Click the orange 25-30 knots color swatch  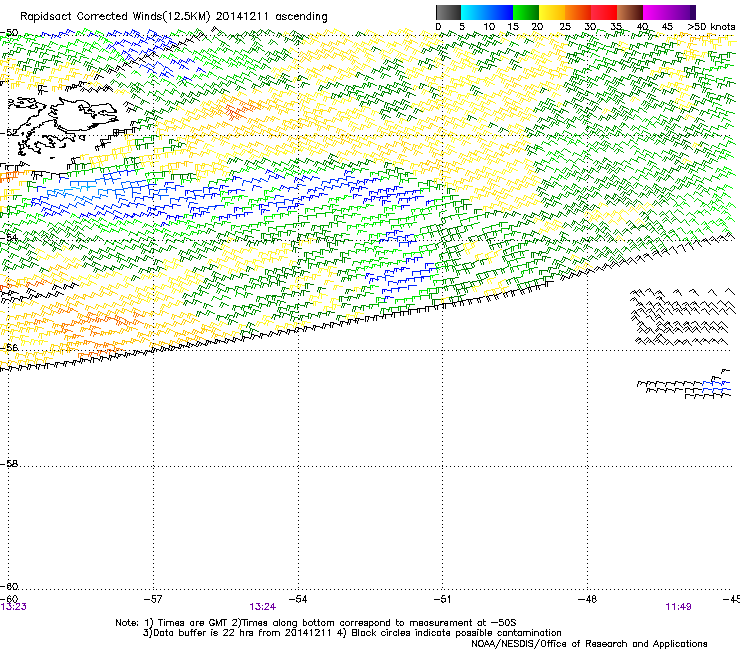(x=578, y=12)
